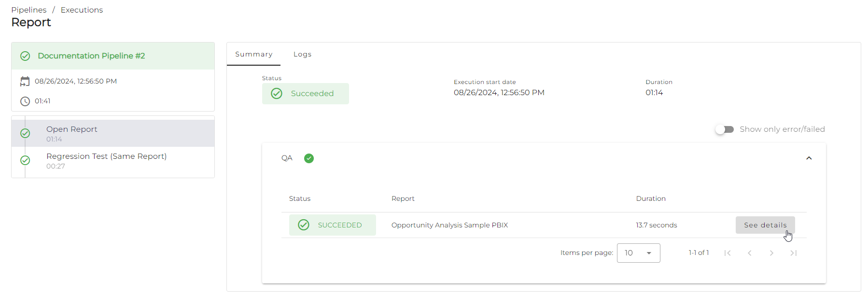Click the execution start date value in summary
Viewport: 868px width, 296px height.
(x=499, y=93)
